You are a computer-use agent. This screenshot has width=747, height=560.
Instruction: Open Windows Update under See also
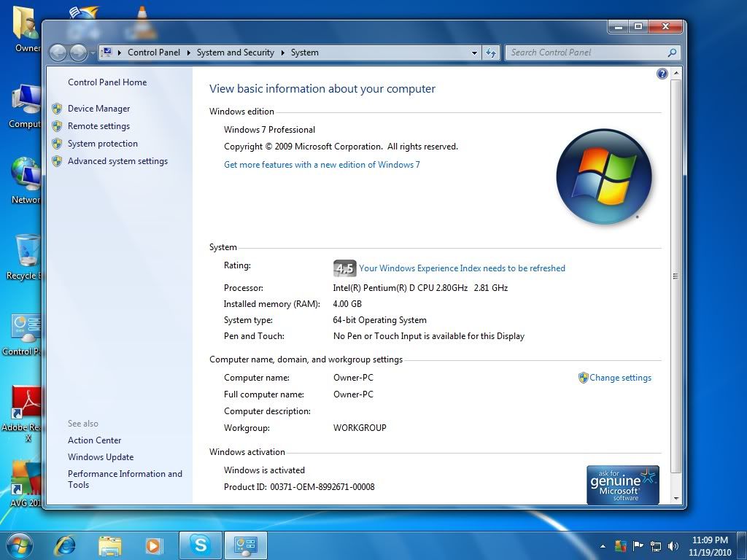pyautogui.click(x=101, y=457)
